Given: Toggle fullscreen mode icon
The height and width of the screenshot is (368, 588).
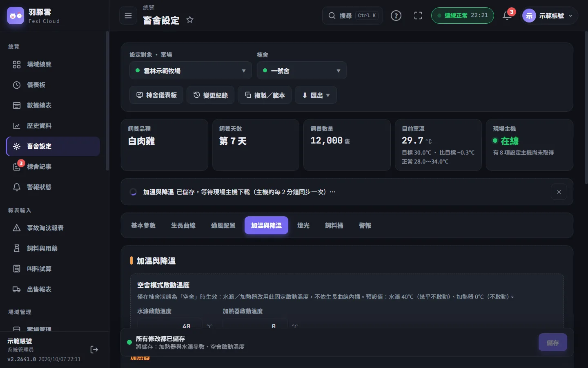Looking at the screenshot, I should point(418,16).
